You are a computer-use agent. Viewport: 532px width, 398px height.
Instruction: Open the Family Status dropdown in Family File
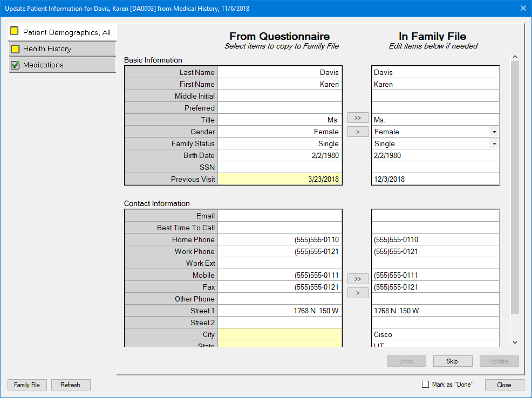(493, 143)
